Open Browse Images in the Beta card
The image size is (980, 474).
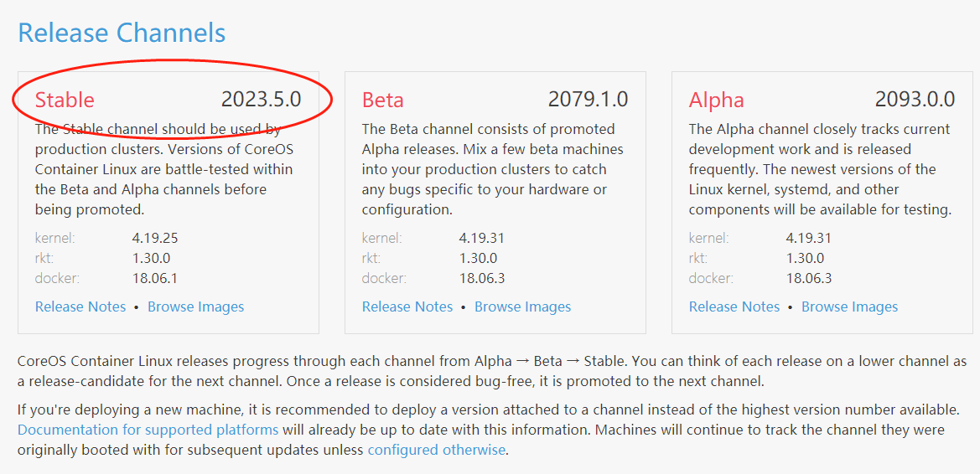(x=522, y=307)
